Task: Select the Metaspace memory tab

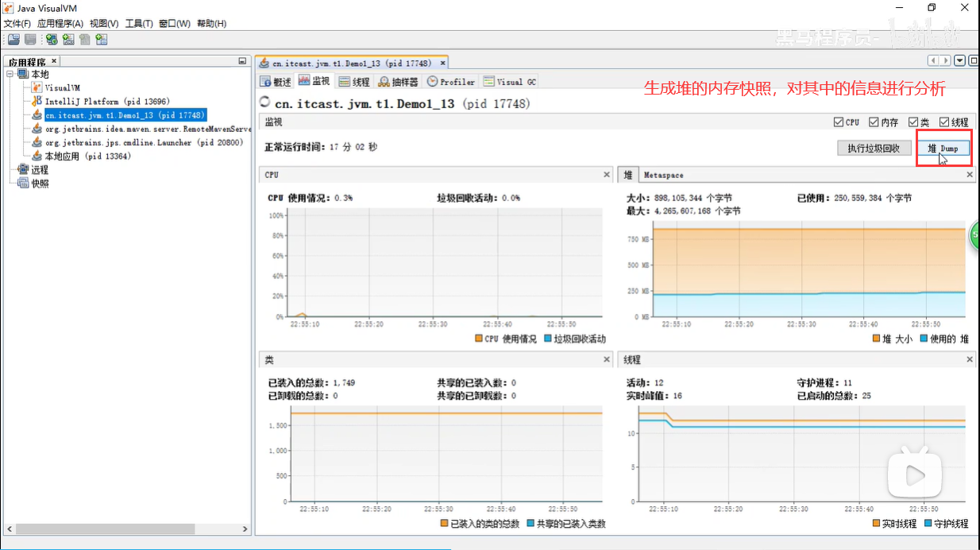Action: click(663, 175)
